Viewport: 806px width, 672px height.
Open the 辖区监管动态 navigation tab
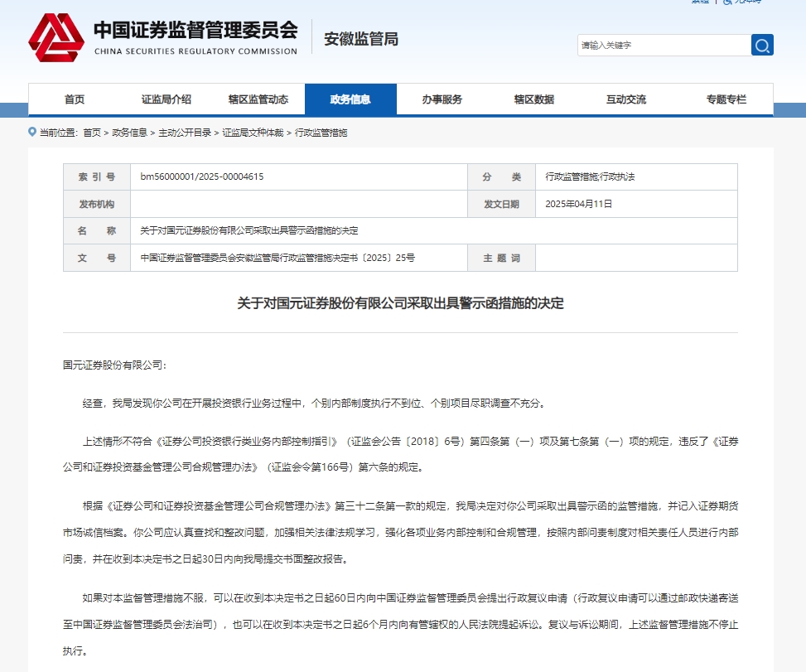(x=258, y=99)
